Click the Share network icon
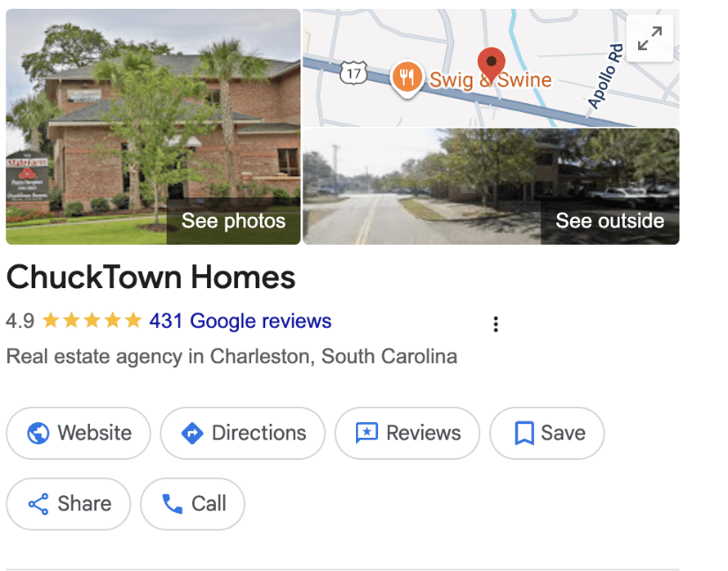Screen dimensions: 728x571 click(39, 504)
